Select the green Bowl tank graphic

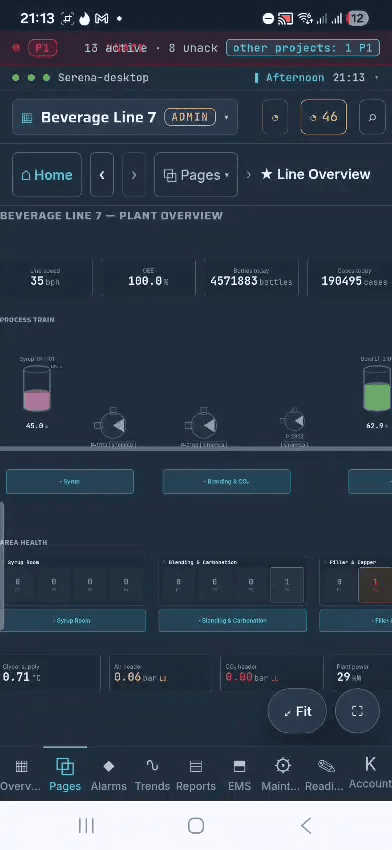[377, 388]
